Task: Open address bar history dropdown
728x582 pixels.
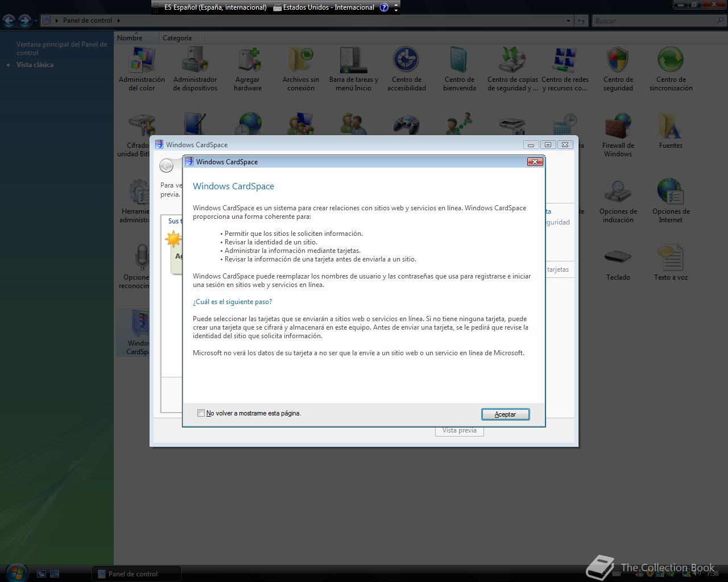Action: pos(568,20)
